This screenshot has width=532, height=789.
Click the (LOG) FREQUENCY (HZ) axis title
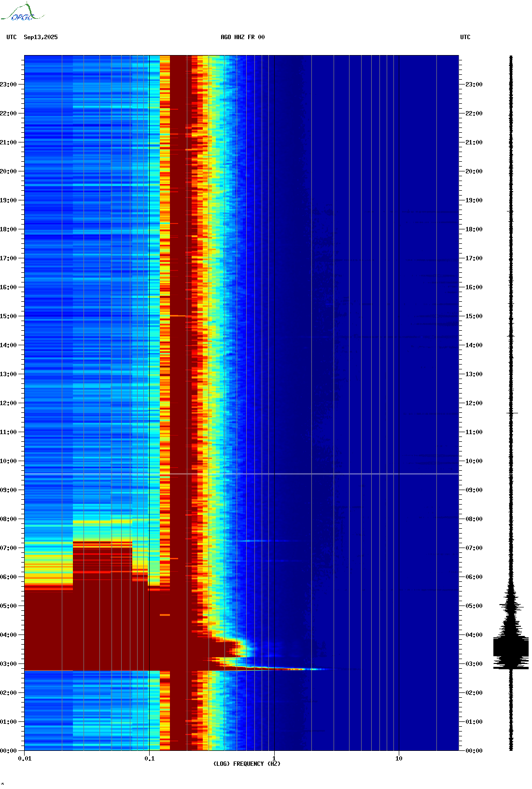click(247, 763)
